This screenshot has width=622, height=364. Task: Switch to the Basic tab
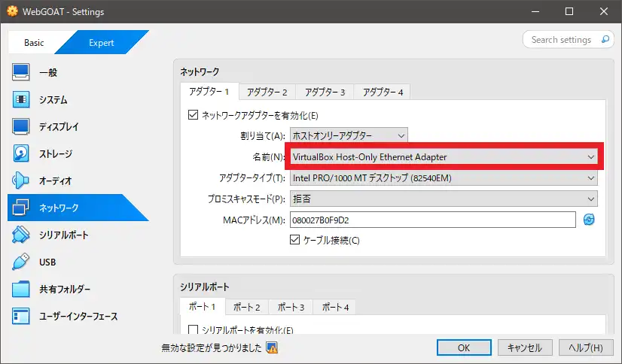coord(34,42)
